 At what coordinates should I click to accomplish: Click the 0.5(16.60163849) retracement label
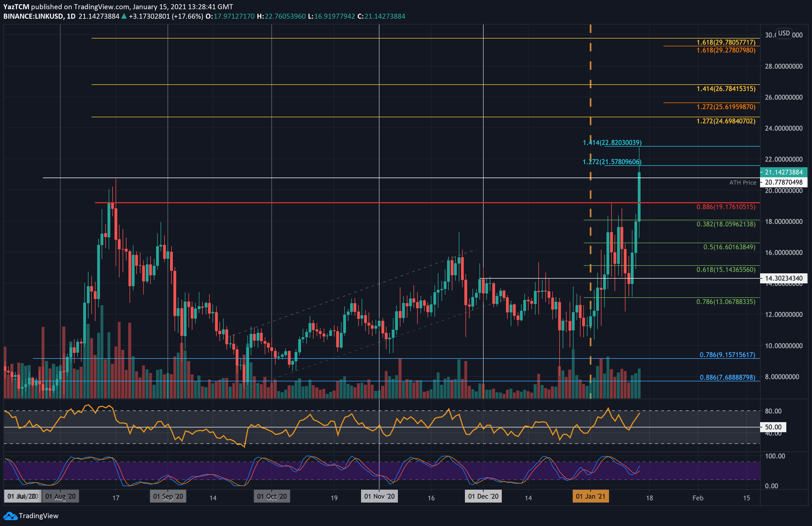coord(729,247)
